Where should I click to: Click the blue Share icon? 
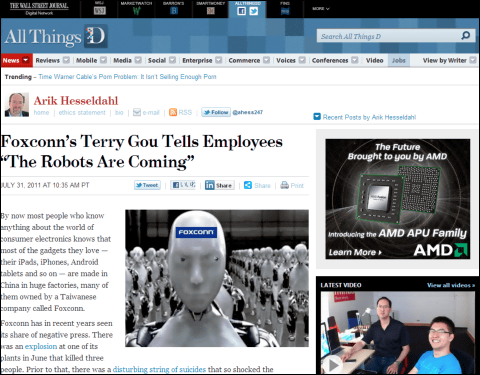pos(248,185)
